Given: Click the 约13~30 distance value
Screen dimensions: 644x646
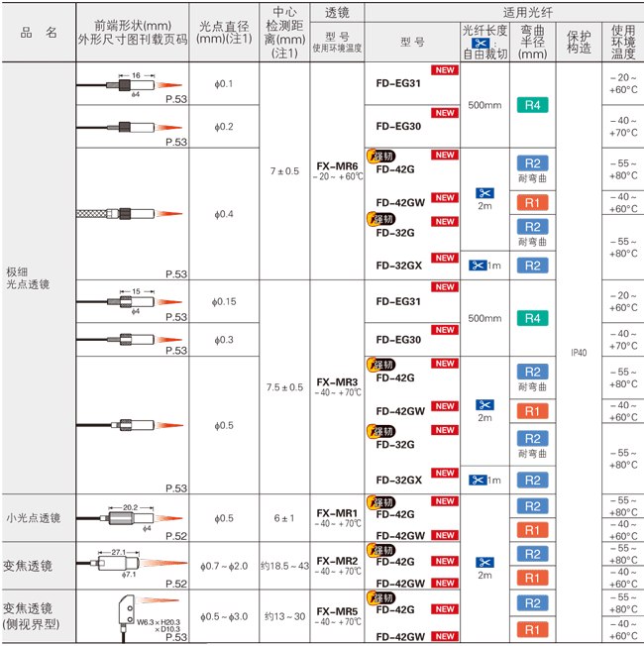Looking at the screenshot, I should (x=284, y=616).
